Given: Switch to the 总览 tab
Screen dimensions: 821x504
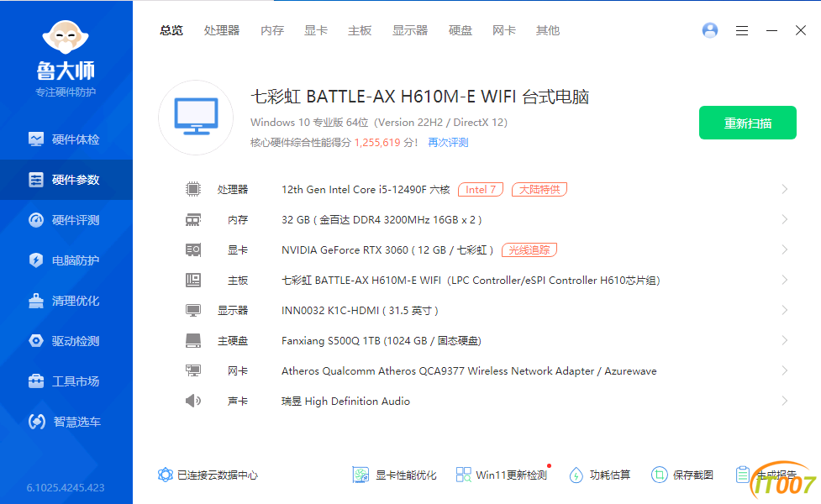Looking at the screenshot, I should 171,30.
